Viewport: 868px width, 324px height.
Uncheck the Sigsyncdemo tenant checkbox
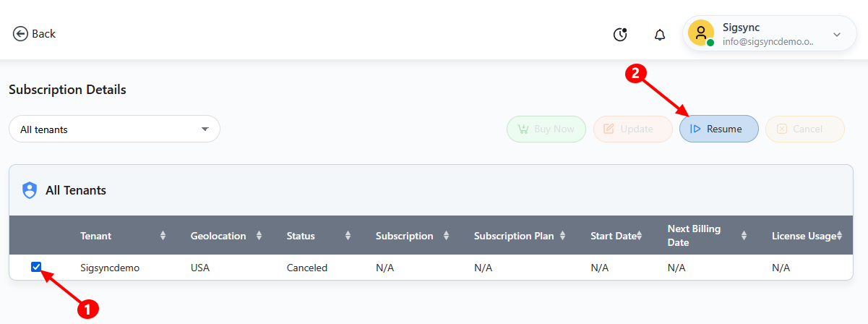(36, 267)
